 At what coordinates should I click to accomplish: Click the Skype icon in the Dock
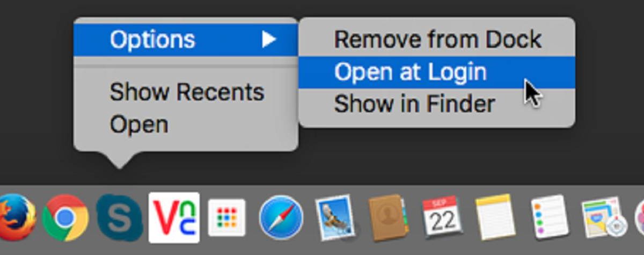point(119,218)
